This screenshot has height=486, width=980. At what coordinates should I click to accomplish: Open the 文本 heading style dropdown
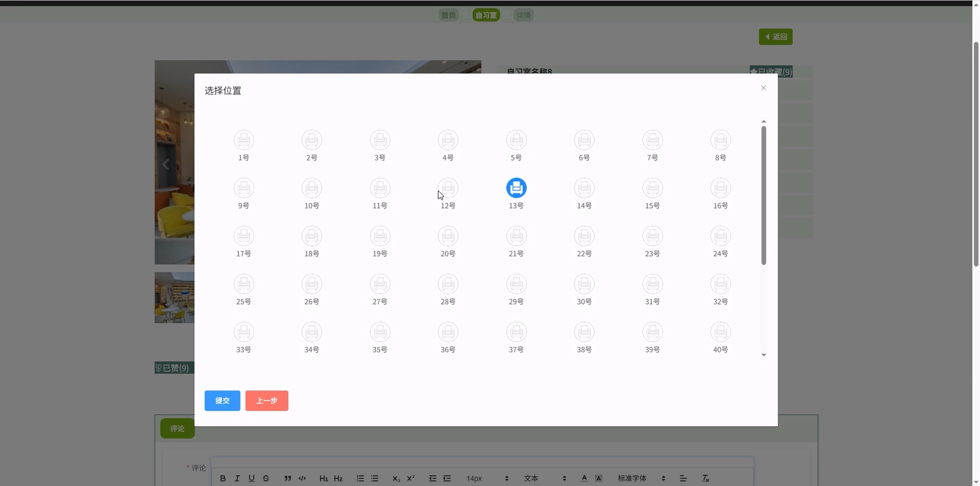click(544, 478)
